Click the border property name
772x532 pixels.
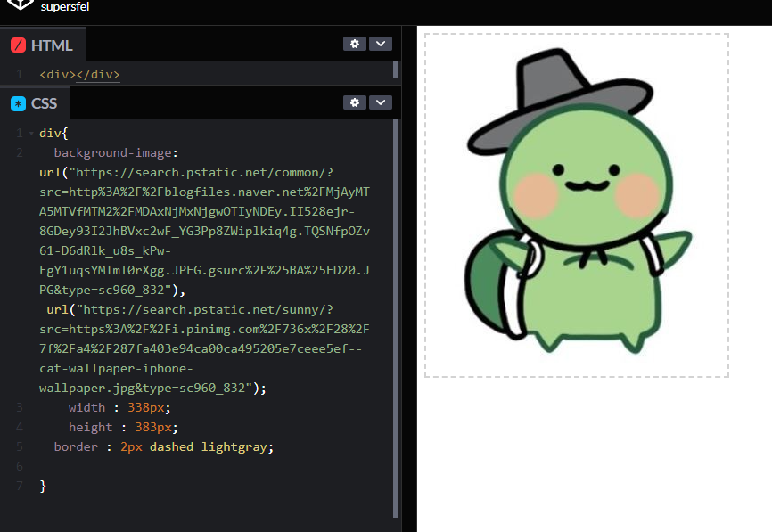(76, 446)
